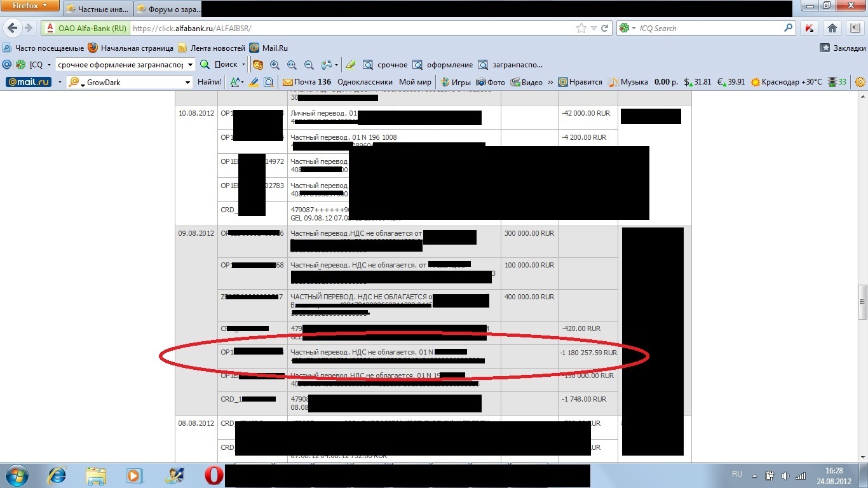Open the @mail.ru logo dropdown arrow
This screenshot has width=868, height=488.
pyautogui.click(x=60, y=82)
